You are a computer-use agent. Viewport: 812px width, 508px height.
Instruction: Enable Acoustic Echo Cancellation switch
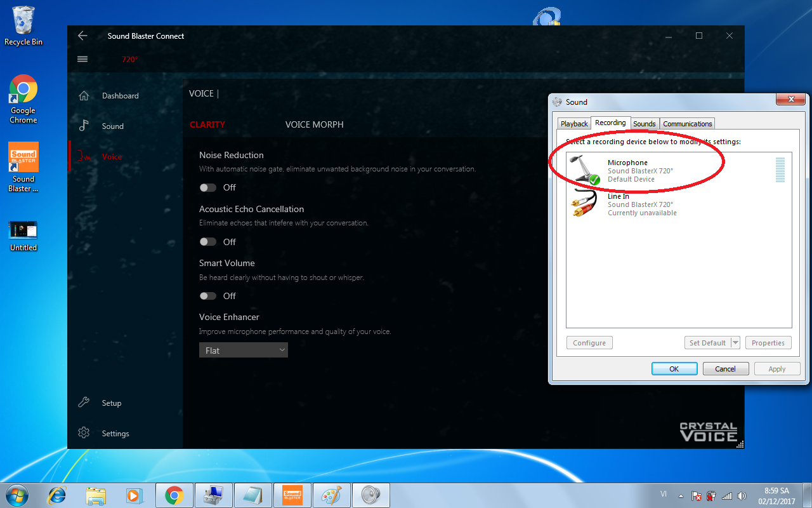pos(207,242)
